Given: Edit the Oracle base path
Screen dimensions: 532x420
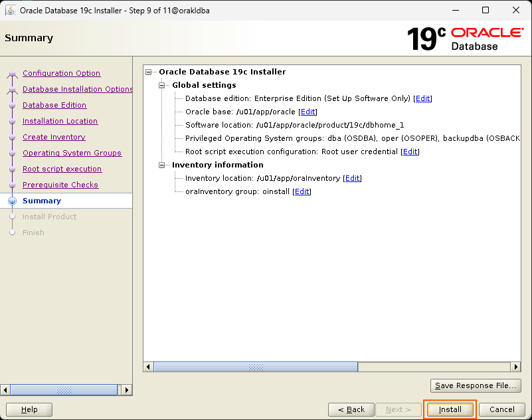Looking at the screenshot, I should coord(308,112).
